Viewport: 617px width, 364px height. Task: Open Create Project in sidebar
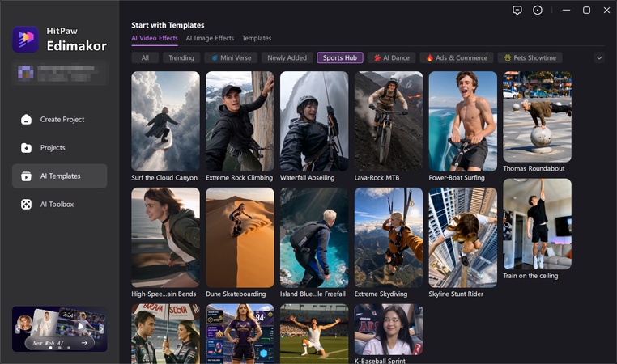pyautogui.click(x=59, y=120)
